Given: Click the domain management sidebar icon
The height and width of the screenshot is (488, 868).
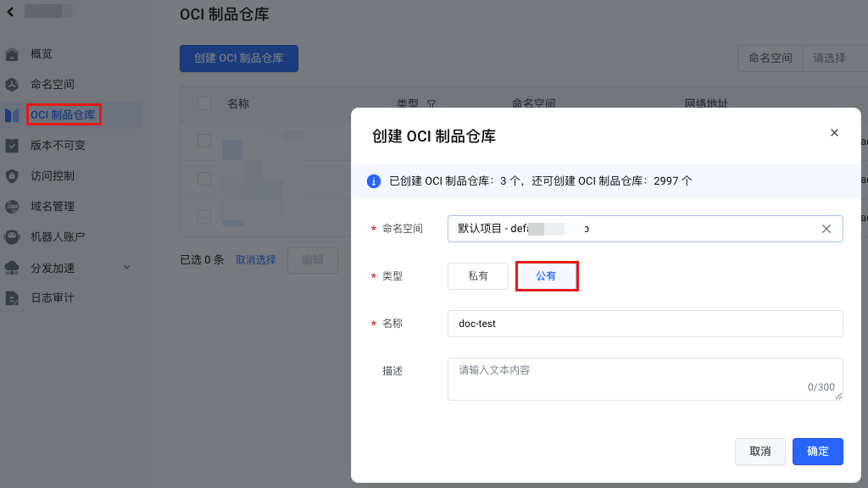Looking at the screenshot, I should [12, 207].
